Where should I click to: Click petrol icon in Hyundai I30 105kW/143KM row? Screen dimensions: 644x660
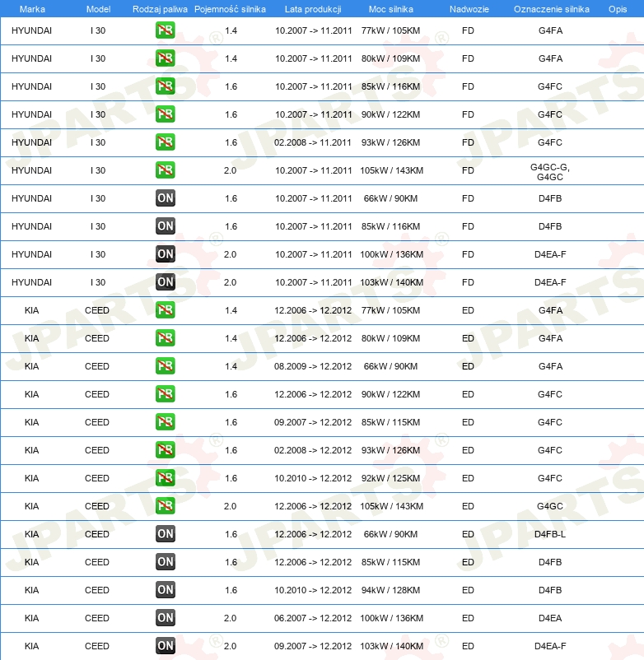[165, 170]
